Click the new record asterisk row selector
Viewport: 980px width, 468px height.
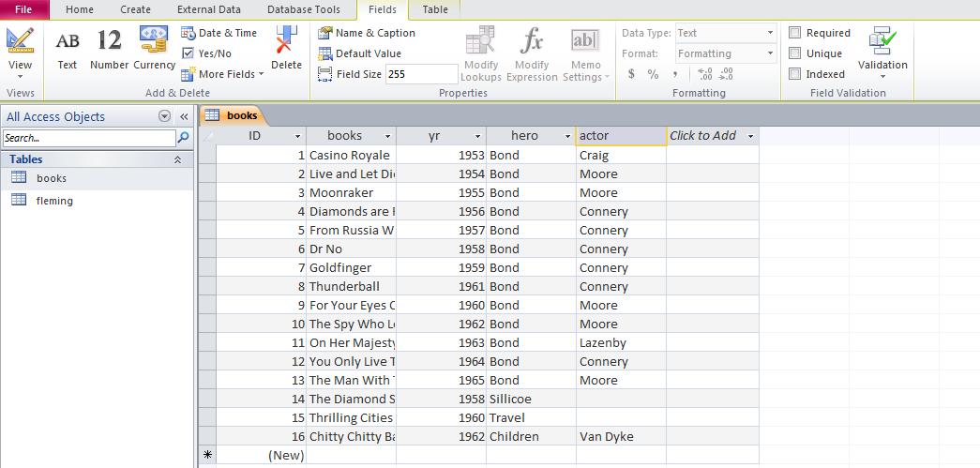[x=207, y=456]
